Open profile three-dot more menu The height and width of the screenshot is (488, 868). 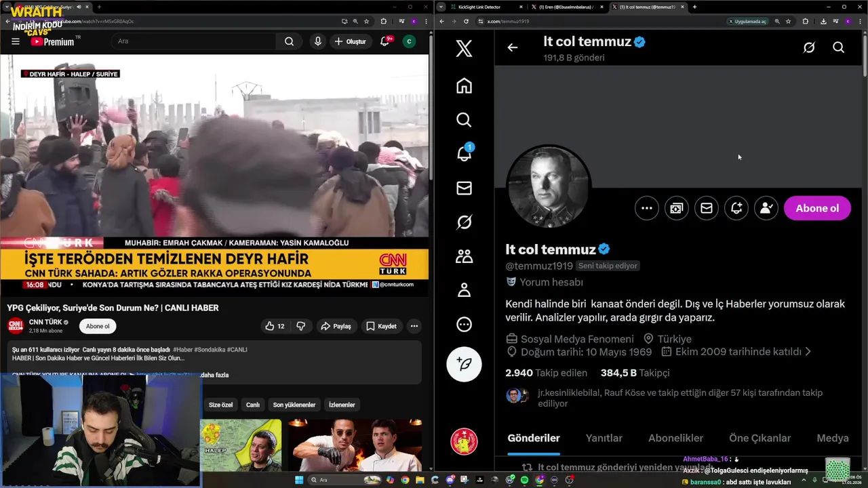point(647,208)
